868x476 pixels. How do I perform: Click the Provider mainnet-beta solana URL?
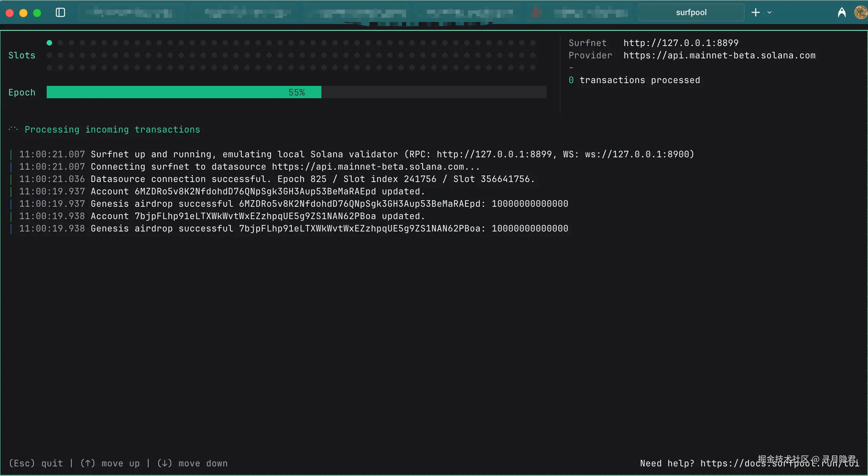pos(719,55)
